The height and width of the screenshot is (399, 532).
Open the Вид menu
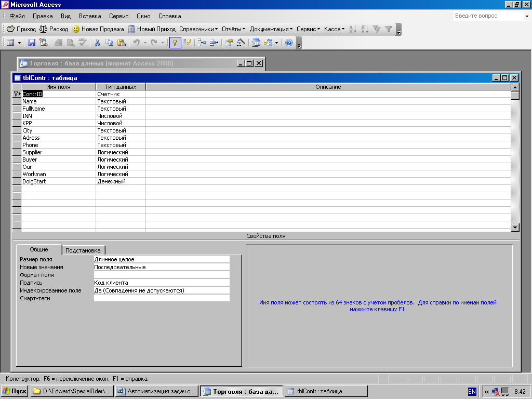tap(66, 16)
